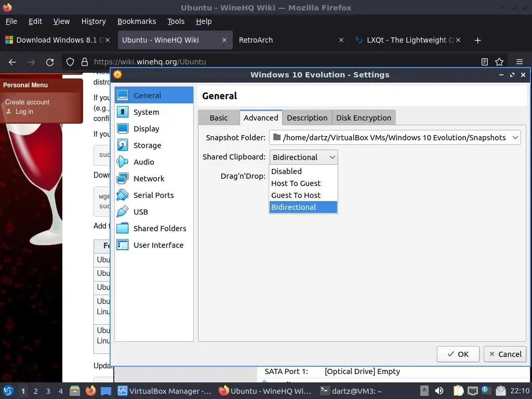Launch file manager from taskbar quick launch
This screenshot has width=532, height=399.
[75, 391]
